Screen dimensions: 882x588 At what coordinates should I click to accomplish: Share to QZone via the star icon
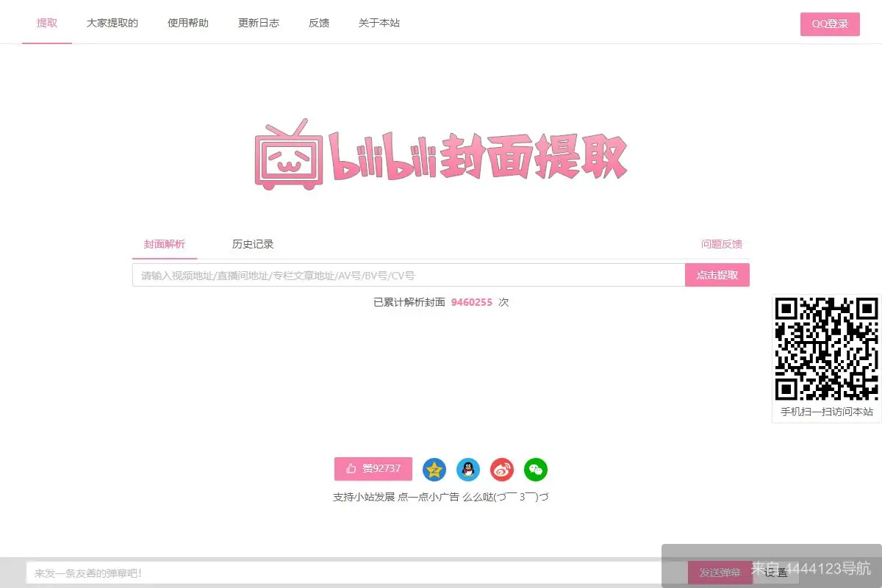[x=435, y=469]
